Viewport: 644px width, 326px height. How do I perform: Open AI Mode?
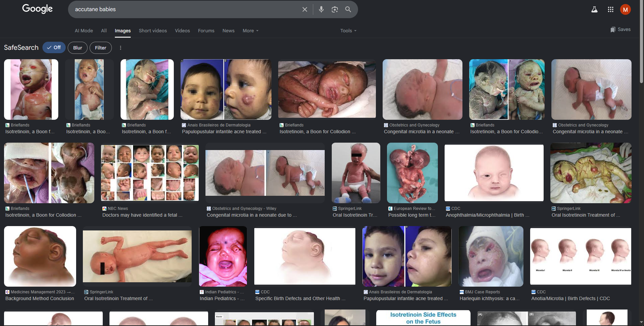click(84, 31)
